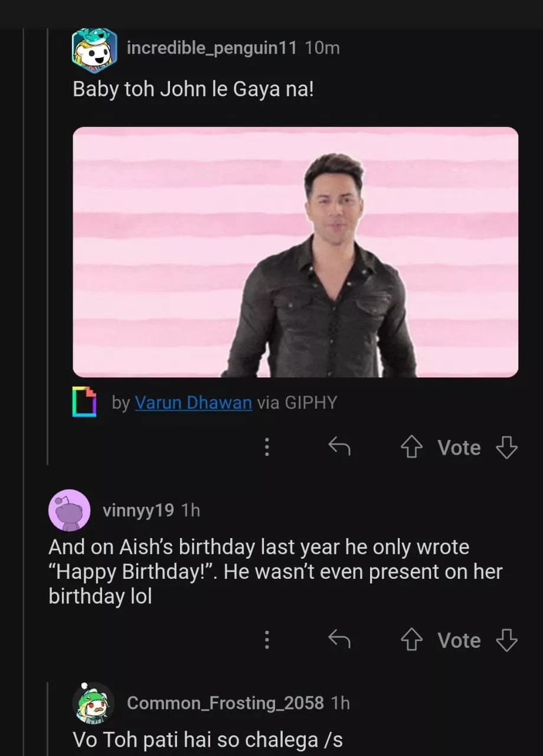Tap Common_Frosting_2058's avatar

pyautogui.click(x=93, y=703)
